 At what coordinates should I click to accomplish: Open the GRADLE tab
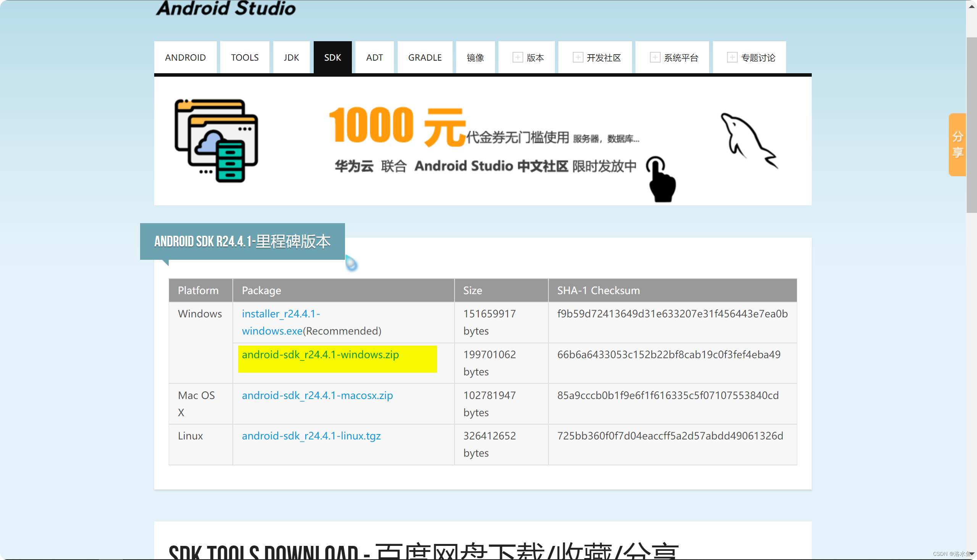tap(425, 57)
